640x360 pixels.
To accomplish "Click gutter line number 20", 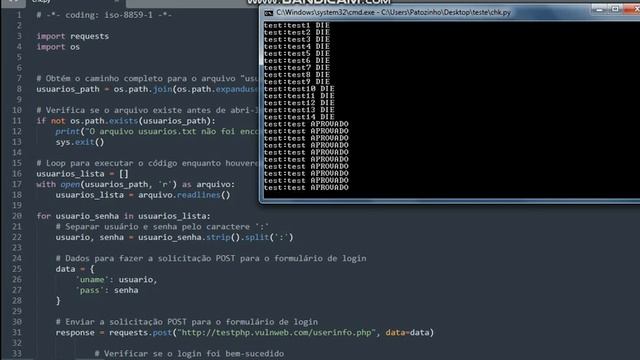I will [x=16, y=216].
